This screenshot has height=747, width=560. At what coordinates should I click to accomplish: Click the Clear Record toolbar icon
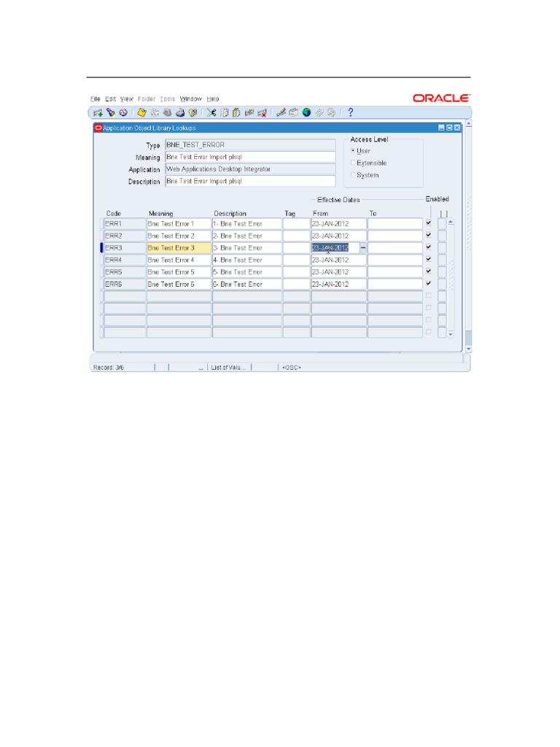249,113
